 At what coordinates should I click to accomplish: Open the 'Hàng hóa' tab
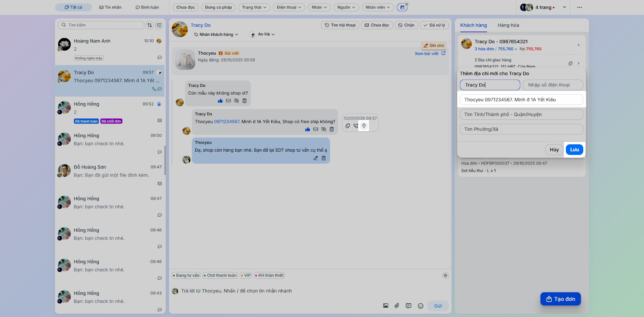[508, 25]
